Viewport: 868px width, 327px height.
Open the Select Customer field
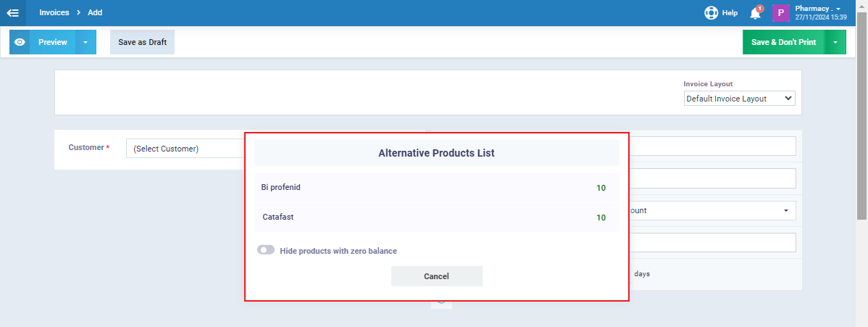coord(185,149)
